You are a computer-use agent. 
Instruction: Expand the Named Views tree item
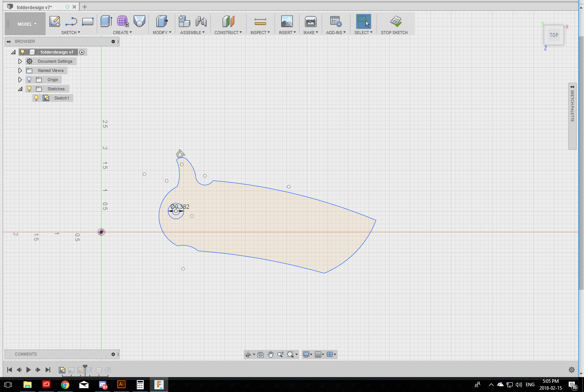(20, 70)
